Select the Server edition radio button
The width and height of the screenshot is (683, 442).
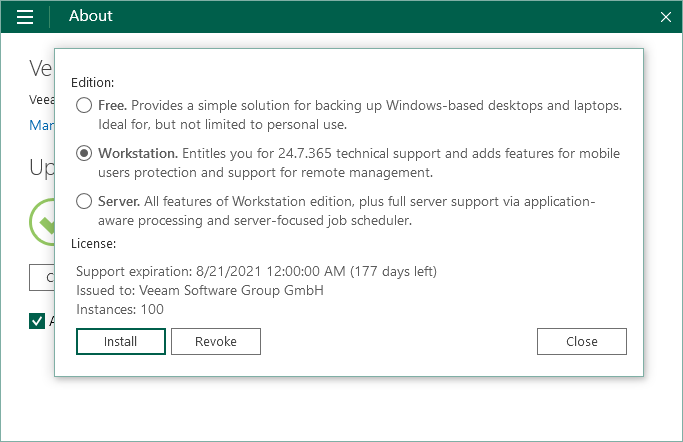(x=84, y=202)
